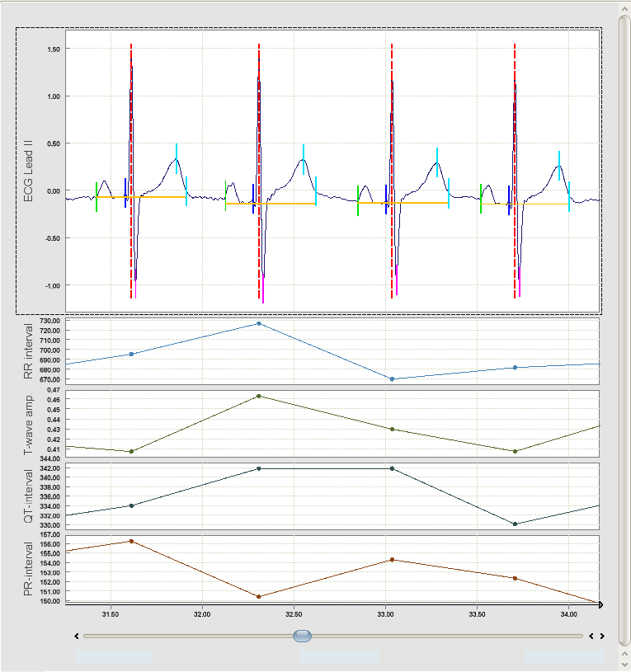Click the cyan T-peak marker of the third beat
631x672 pixels.
click(437, 162)
